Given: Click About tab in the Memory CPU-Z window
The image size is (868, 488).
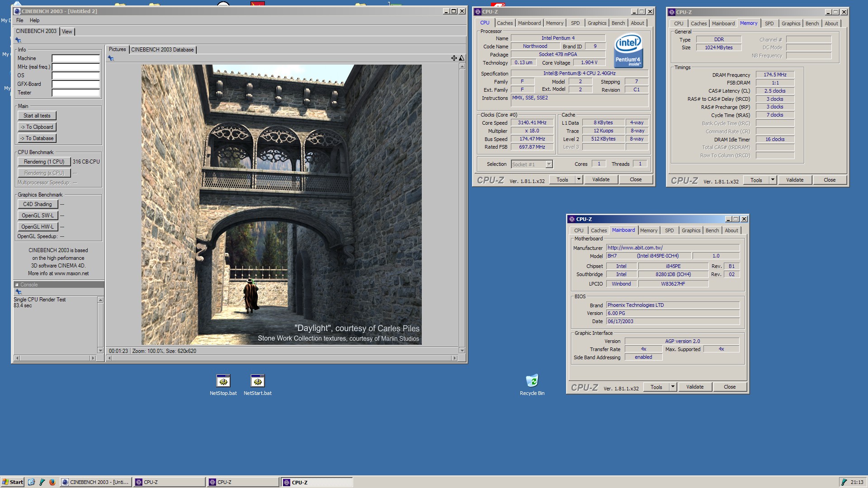Looking at the screenshot, I should tap(831, 23).
